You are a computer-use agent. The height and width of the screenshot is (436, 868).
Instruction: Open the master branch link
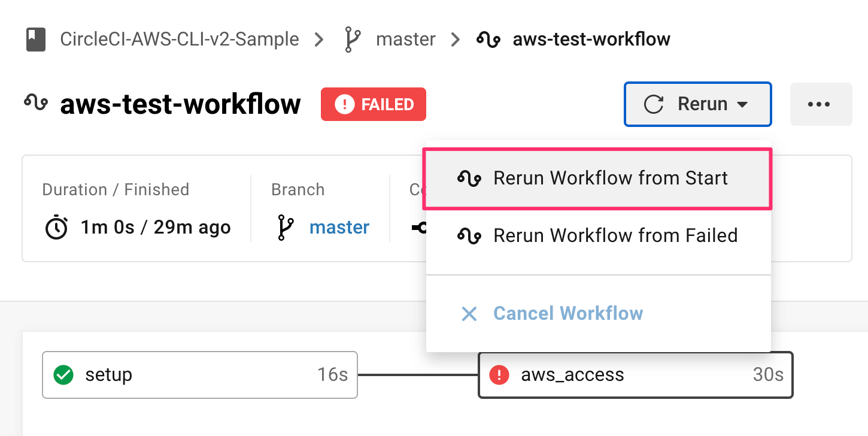click(339, 228)
